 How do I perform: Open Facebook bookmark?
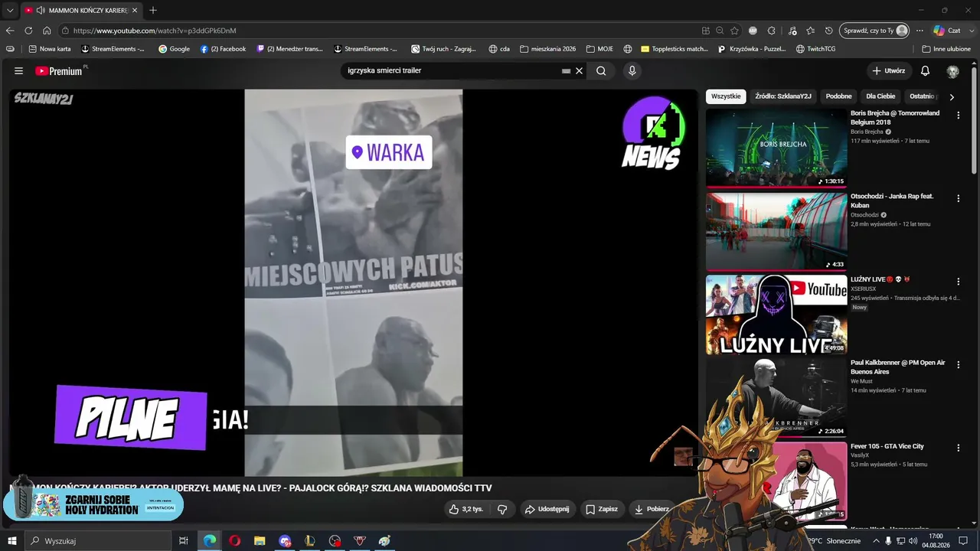(x=223, y=49)
